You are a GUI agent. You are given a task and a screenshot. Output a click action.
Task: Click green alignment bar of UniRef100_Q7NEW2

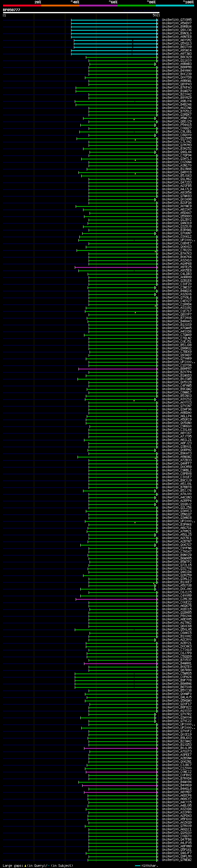click(x=123, y=860)
